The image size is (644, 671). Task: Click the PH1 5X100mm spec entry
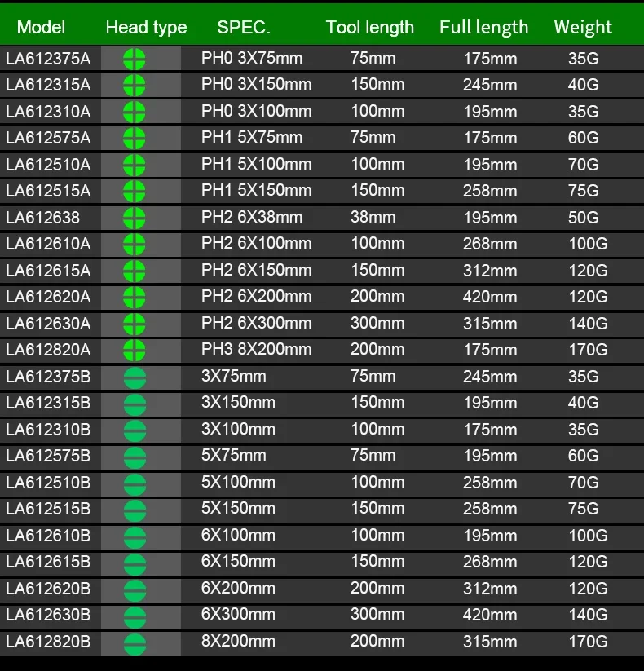(x=256, y=164)
